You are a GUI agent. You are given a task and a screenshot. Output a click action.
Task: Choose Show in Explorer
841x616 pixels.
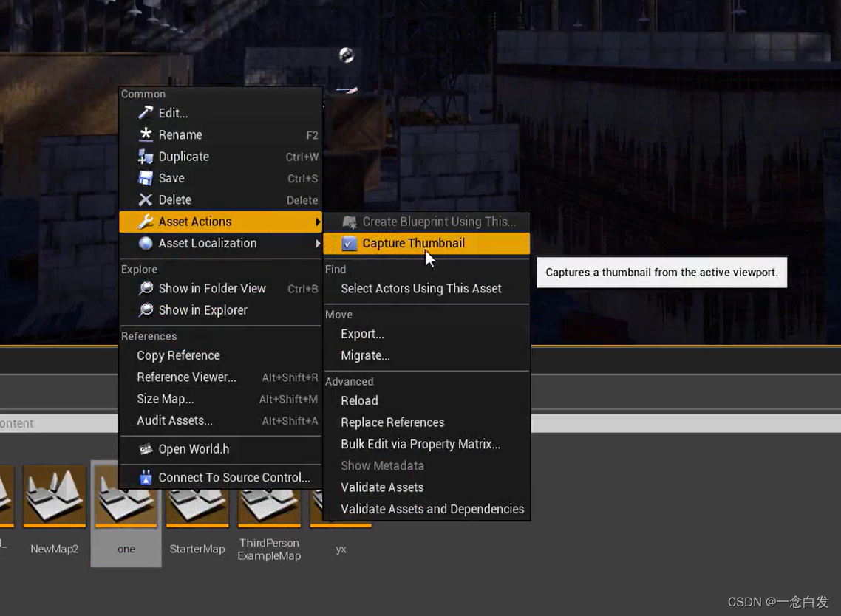click(x=220, y=310)
